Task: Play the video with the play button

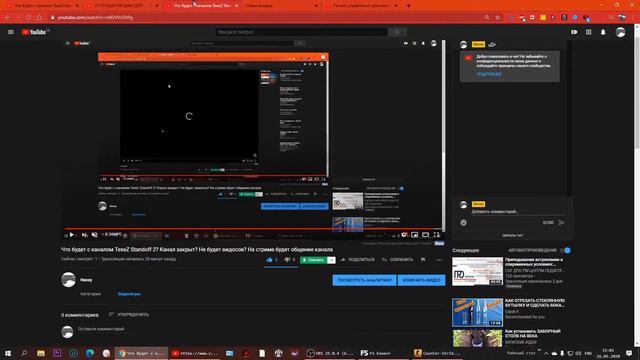Action: (x=72, y=235)
